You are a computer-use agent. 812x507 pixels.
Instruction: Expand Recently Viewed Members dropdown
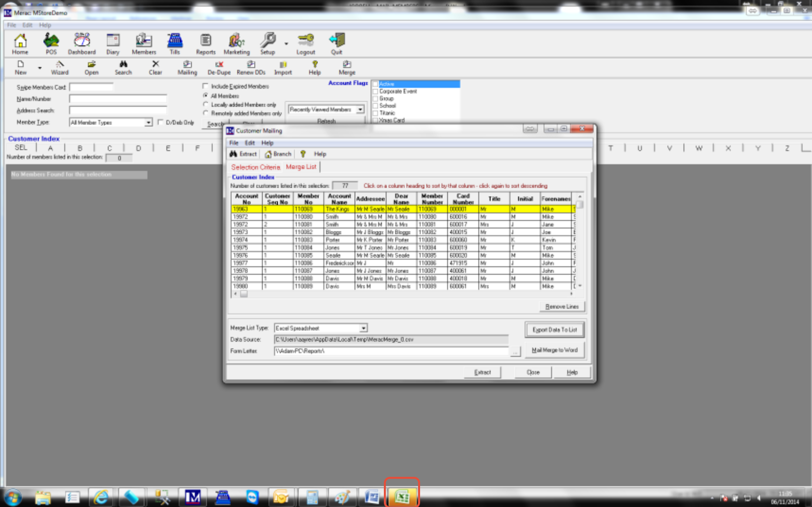point(360,110)
